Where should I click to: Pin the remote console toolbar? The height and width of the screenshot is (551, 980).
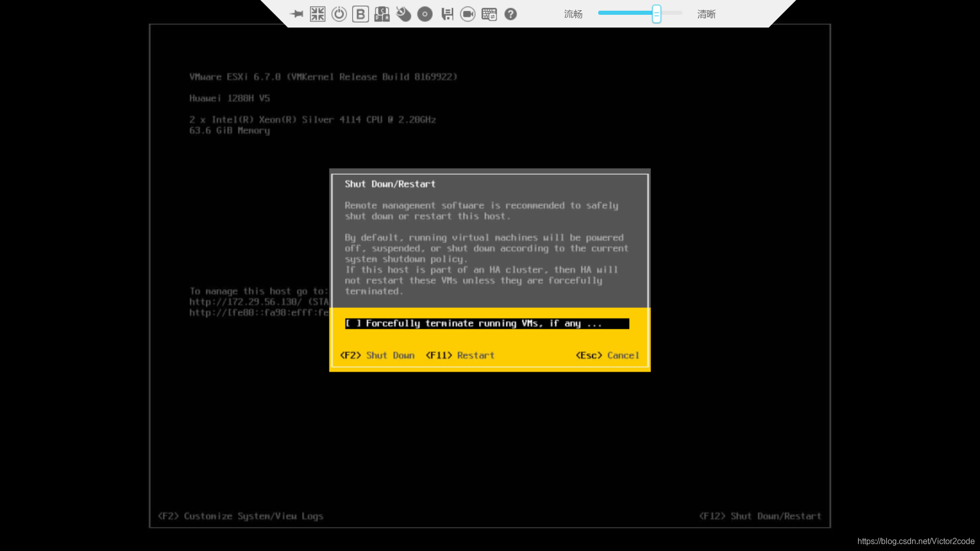click(297, 14)
